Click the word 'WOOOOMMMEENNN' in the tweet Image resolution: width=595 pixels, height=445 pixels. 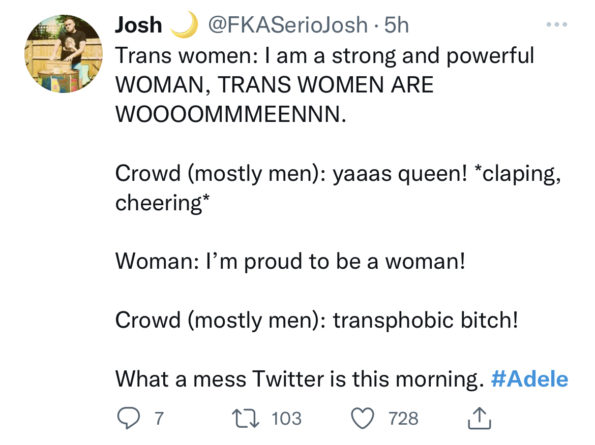point(228,114)
